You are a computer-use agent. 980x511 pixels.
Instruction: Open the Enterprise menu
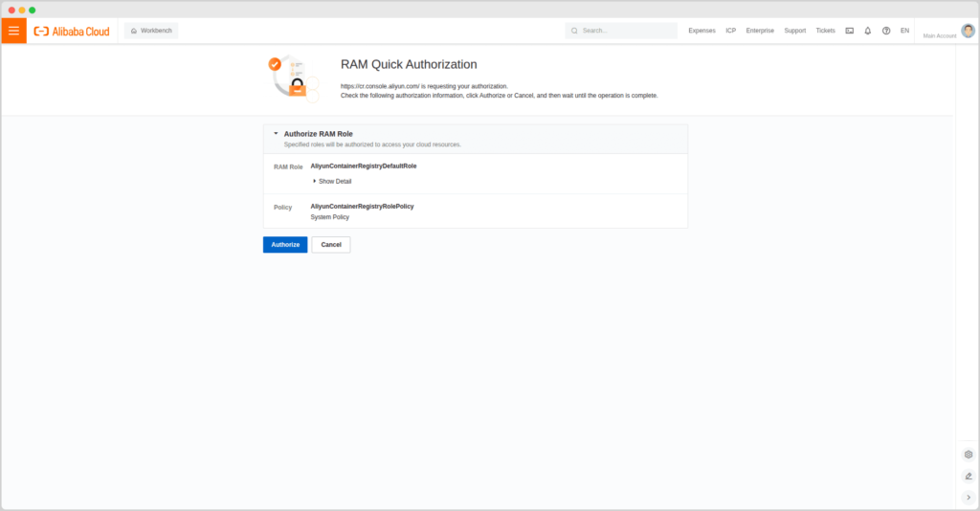[x=760, y=31]
